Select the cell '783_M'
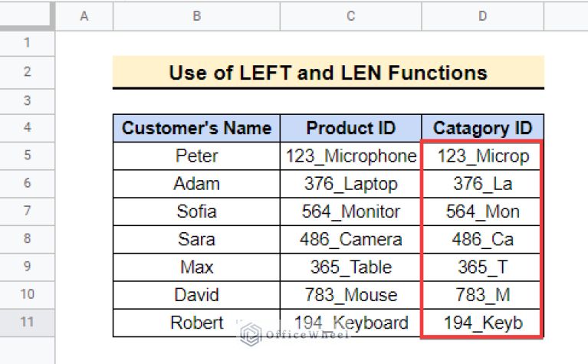This screenshot has height=364, width=588. (x=483, y=295)
